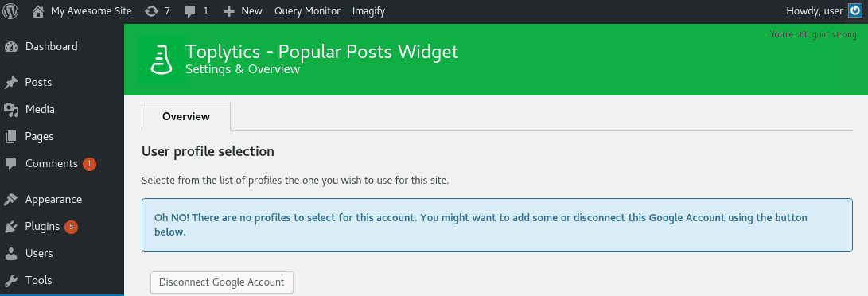868x296 pixels.
Task: Click the updates refresh icon
Action: click(x=151, y=11)
